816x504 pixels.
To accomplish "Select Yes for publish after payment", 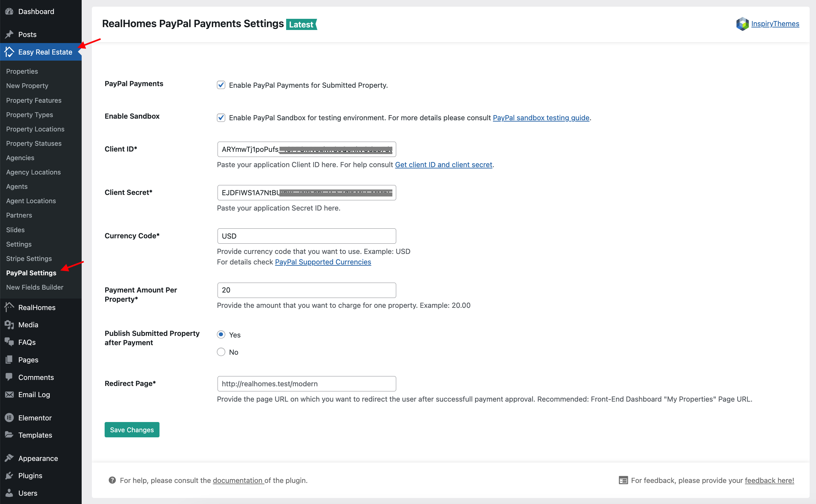I will click(221, 334).
